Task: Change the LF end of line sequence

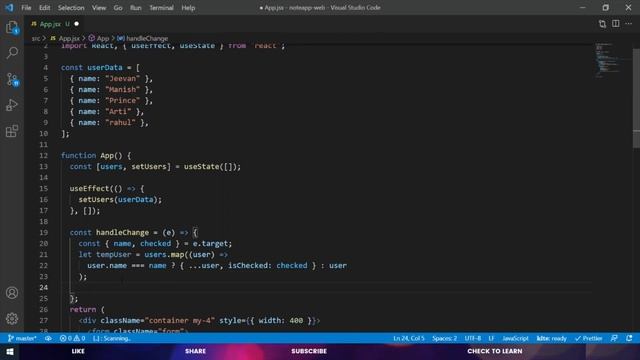Action: [491, 338]
